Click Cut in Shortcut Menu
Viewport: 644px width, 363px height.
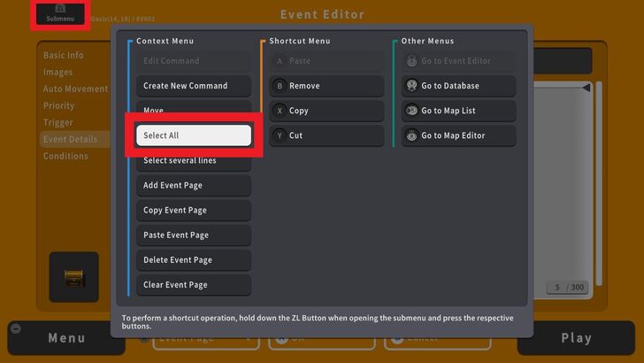click(326, 135)
